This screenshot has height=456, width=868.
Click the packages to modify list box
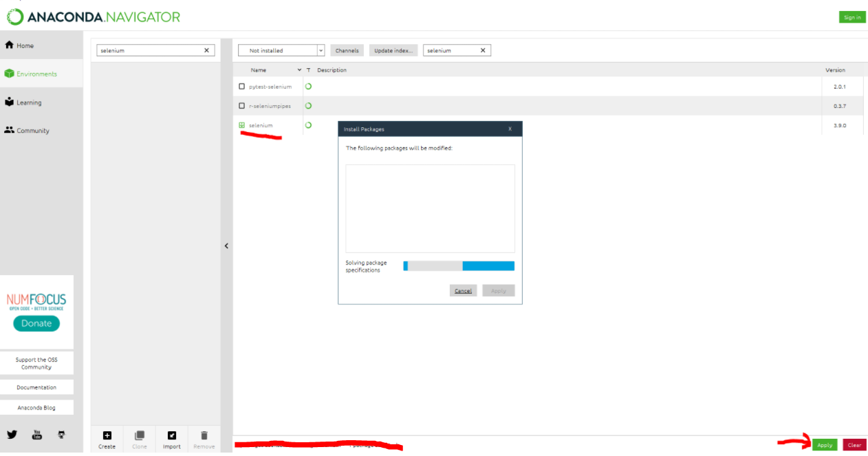click(430, 208)
